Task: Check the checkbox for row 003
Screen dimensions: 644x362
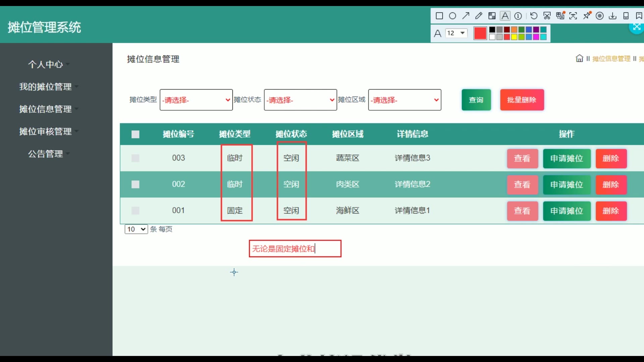Action: tap(135, 158)
